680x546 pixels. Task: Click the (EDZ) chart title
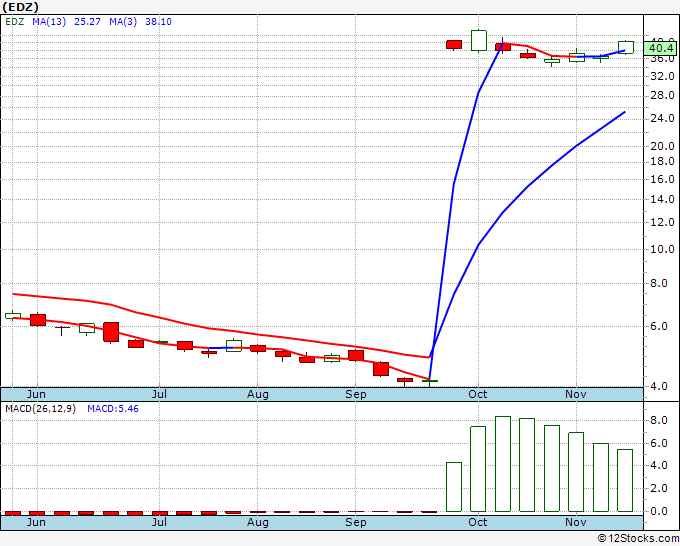pyautogui.click(x=20, y=7)
